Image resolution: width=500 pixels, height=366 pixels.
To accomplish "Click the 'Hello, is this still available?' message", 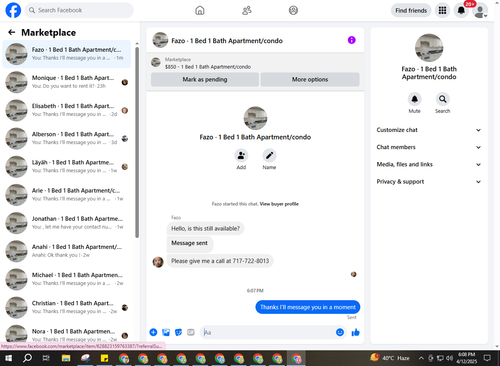I will coord(205,229).
